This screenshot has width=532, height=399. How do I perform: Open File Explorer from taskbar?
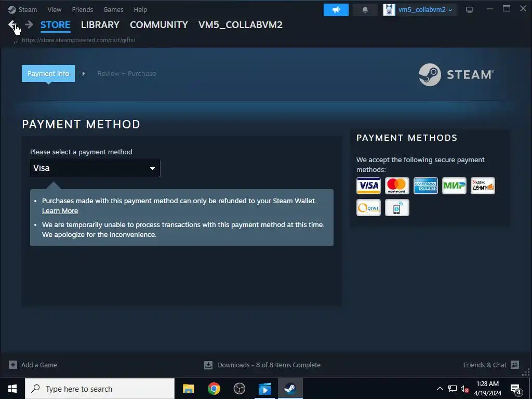pyautogui.click(x=188, y=389)
